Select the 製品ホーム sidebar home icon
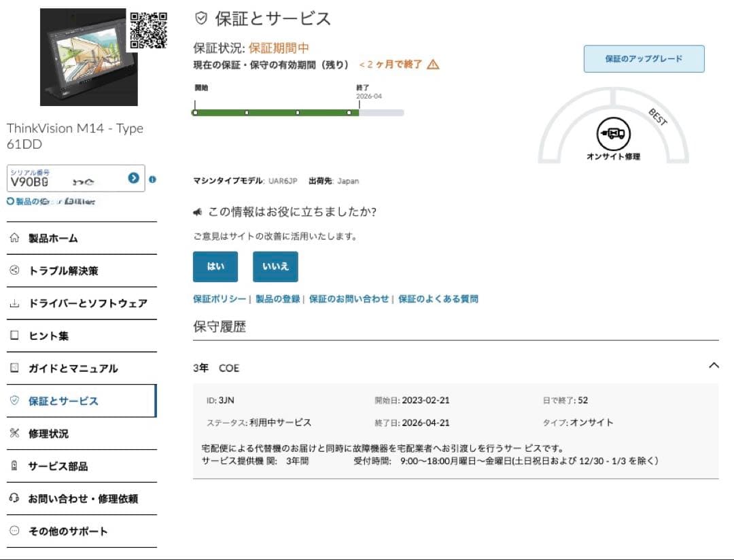The width and height of the screenshot is (734, 560). tap(14, 238)
